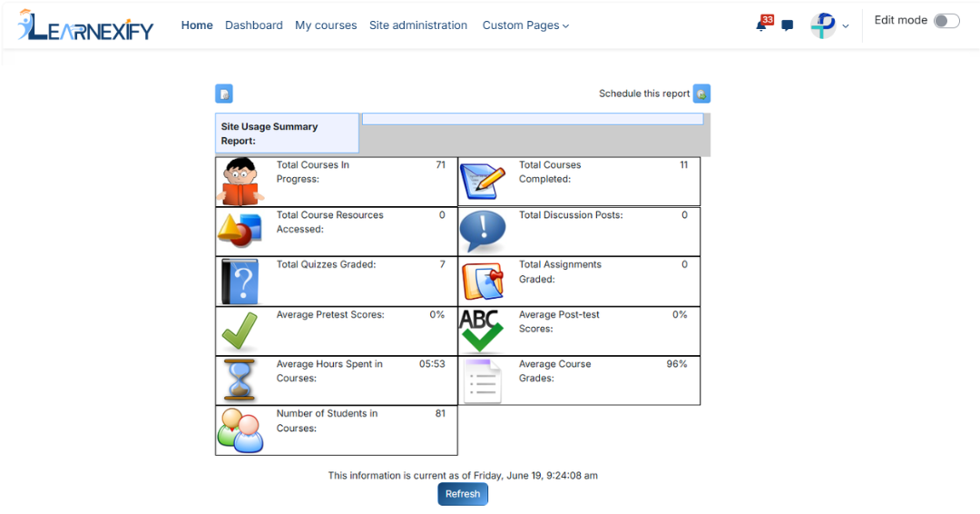Click the list document course grades icon
The height and width of the screenshot is (514, 980).
pos(483,381)
